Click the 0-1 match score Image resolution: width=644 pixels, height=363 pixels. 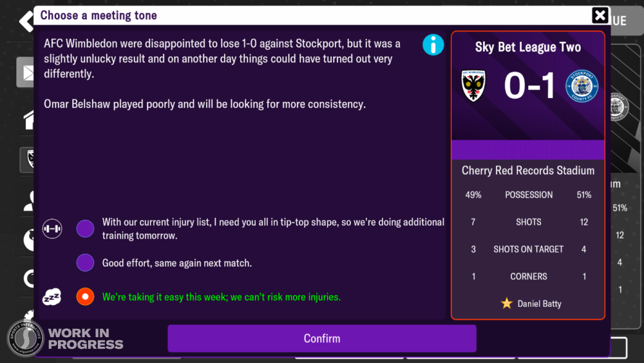pos(529,86)
